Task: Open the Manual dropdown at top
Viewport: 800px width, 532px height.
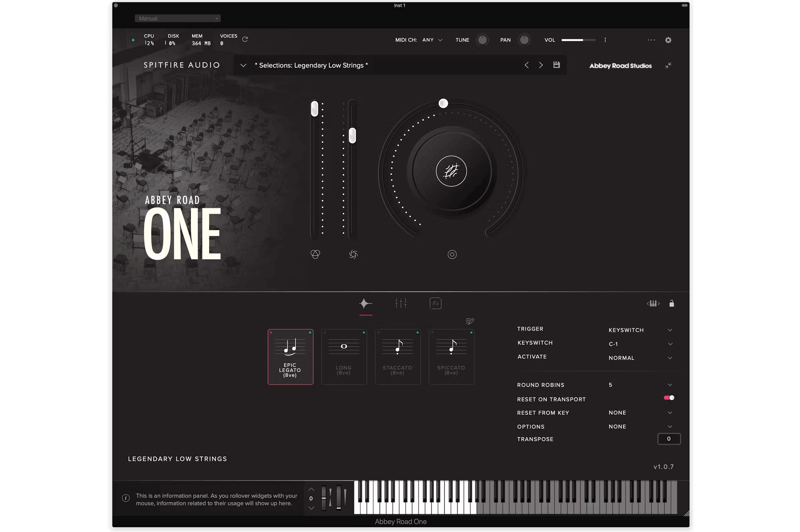Action: click(178, 18)
